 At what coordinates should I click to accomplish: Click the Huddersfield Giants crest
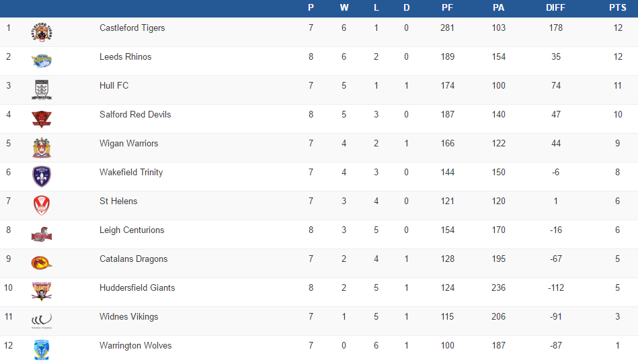pyautogui.click(x=42, y=291)
